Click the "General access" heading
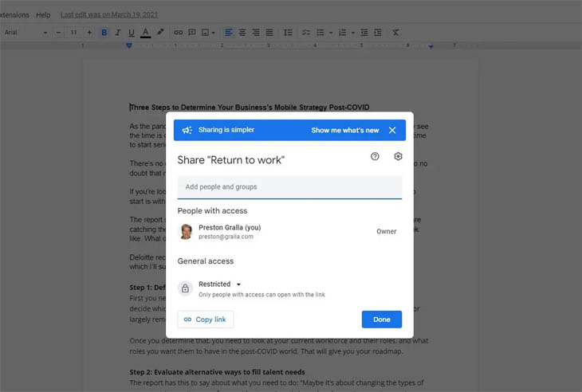Screen dimensions: 582x392 coord(205,261)
